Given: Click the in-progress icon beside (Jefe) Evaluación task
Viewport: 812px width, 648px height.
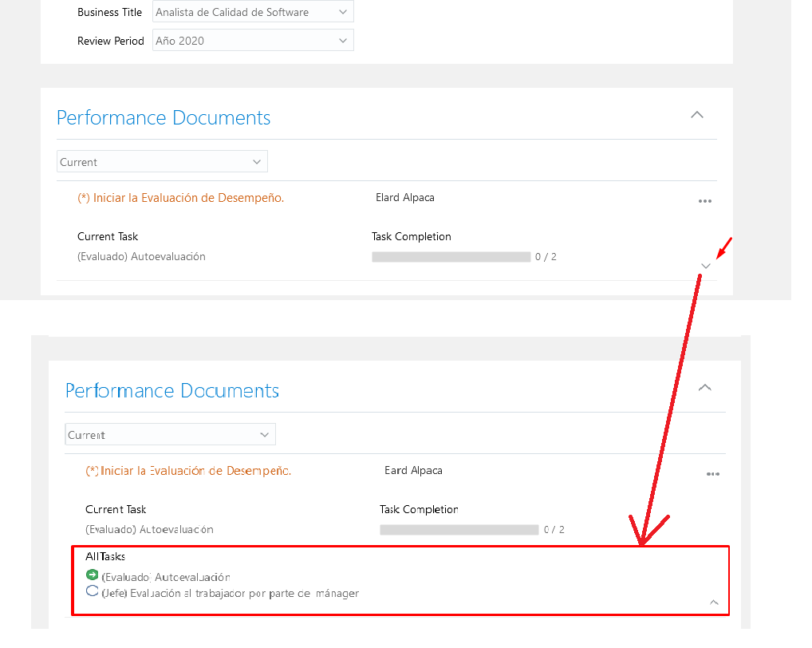Looking at the screenshot, I should click(x=92, y=591).
